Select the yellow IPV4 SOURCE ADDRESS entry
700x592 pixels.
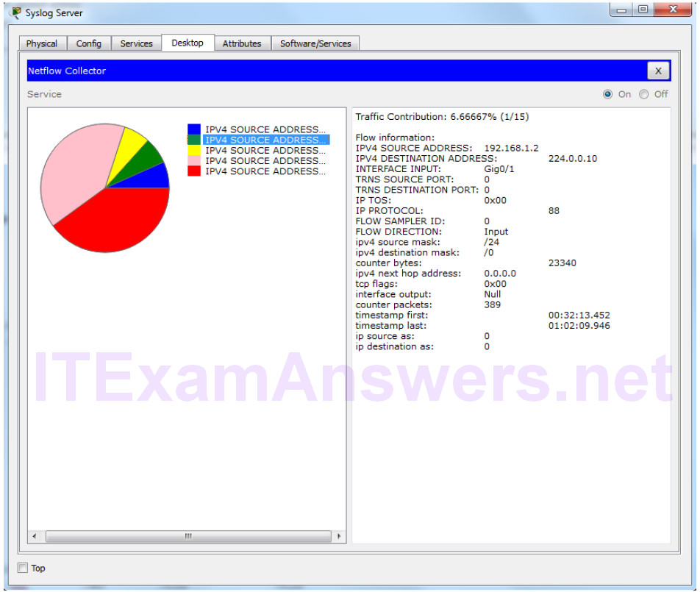click(x=265, y=150)
